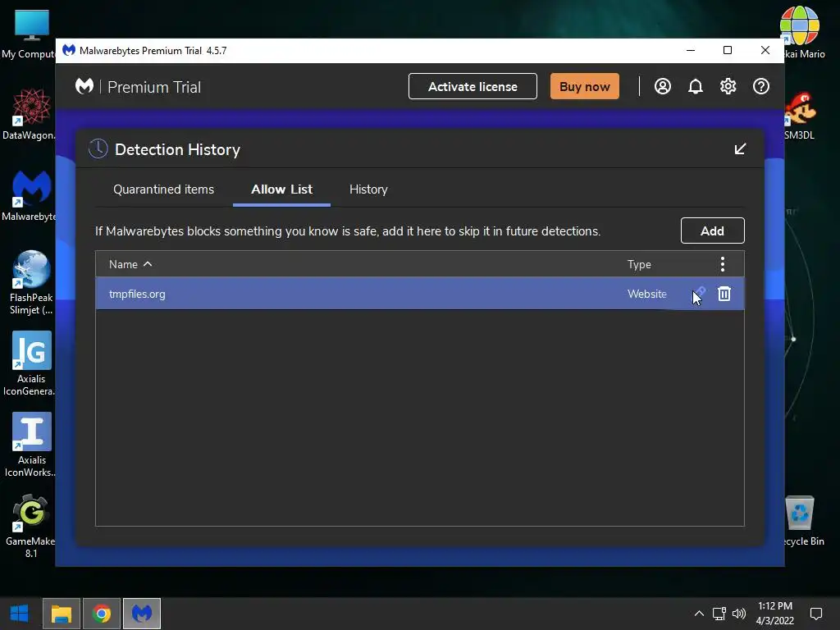The width and height of the screenshot is (840, 630).
Task: Click the Website type cell
Action: [x=647, y=294]
